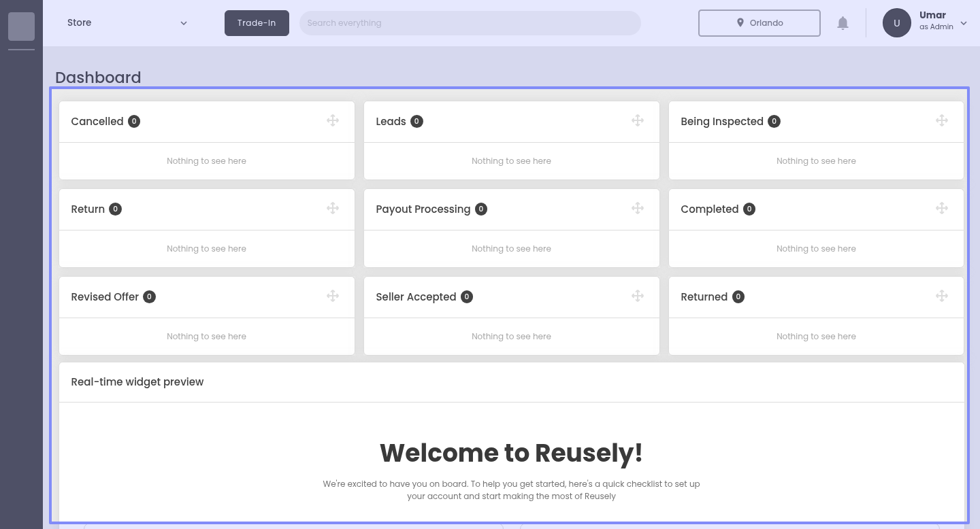Click the user avatar with letter U
Screen dimensions: 980x529
pyautogui.click(x=896, y=23)
